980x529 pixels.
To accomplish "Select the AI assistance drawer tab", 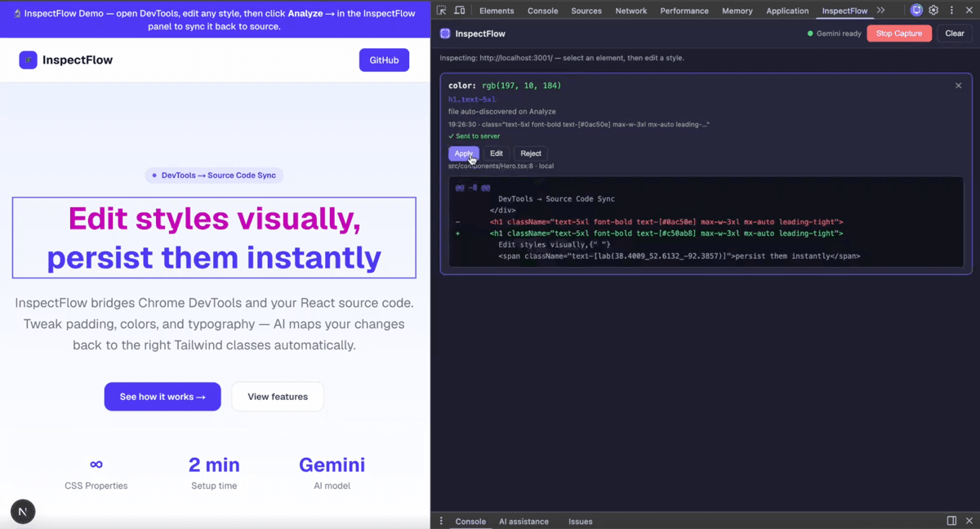I will 524,521.
